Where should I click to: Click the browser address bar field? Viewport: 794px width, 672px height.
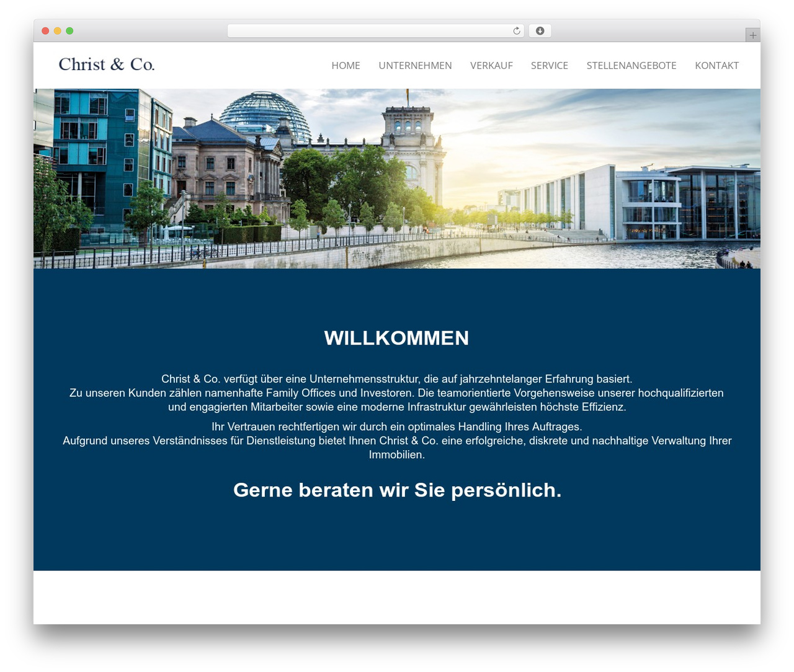375,31
